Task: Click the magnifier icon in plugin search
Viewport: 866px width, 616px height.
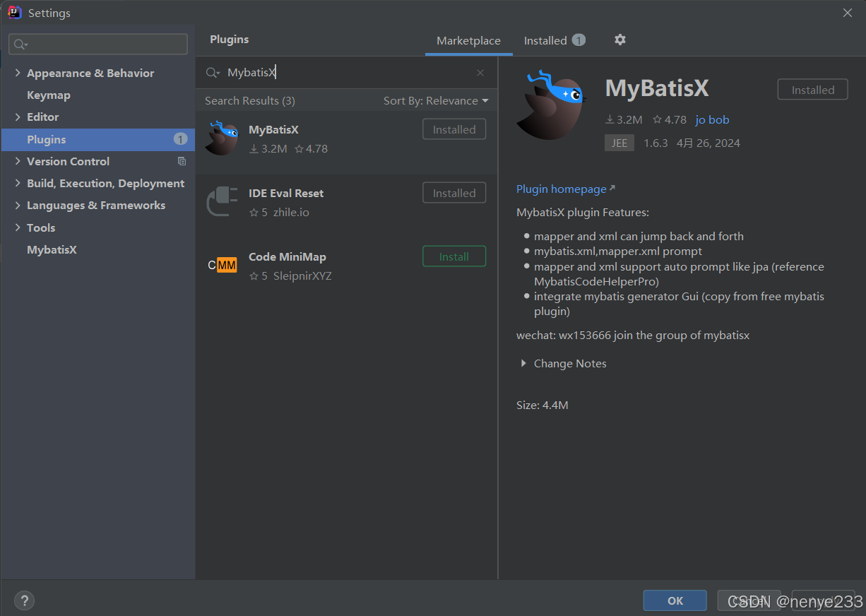Action: pos(213,73)
